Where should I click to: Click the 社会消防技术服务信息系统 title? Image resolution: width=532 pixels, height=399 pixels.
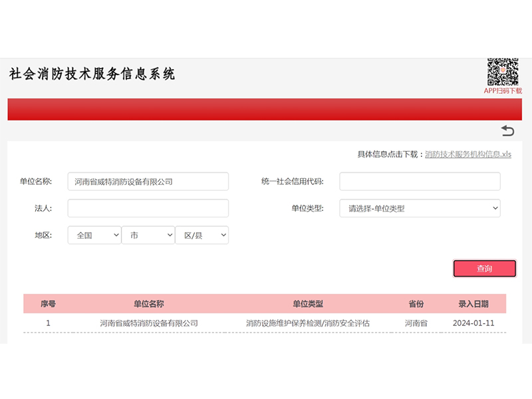pyautogui.click(x=92, y=74)
